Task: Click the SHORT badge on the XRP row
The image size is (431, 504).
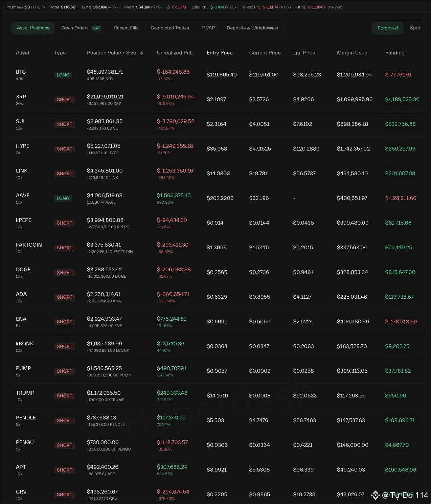Action: tap(64, 100)
